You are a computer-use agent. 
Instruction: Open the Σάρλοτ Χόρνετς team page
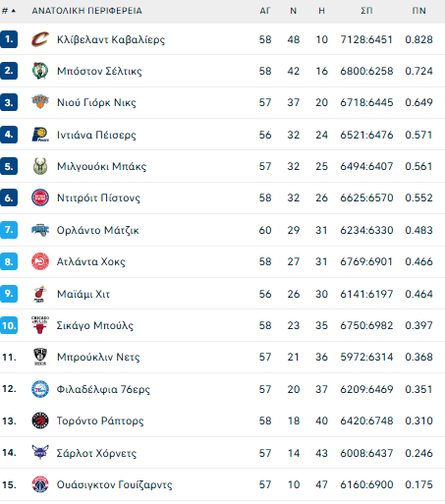click(x=96, y=453)
